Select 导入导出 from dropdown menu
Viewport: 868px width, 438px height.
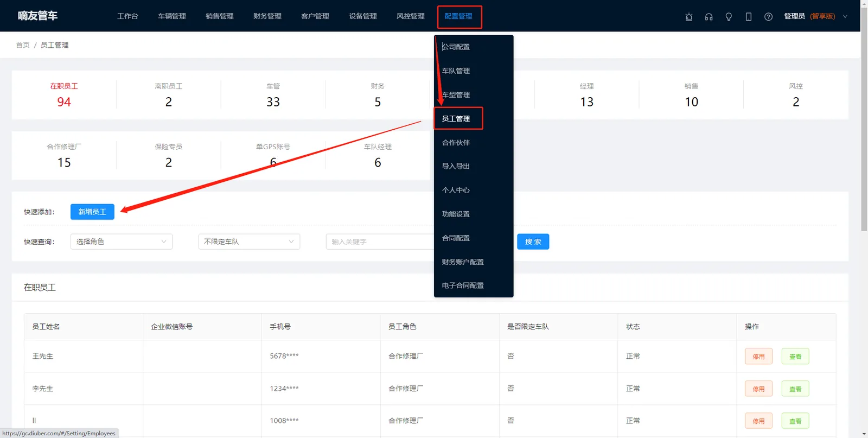[x=474, y=166]
